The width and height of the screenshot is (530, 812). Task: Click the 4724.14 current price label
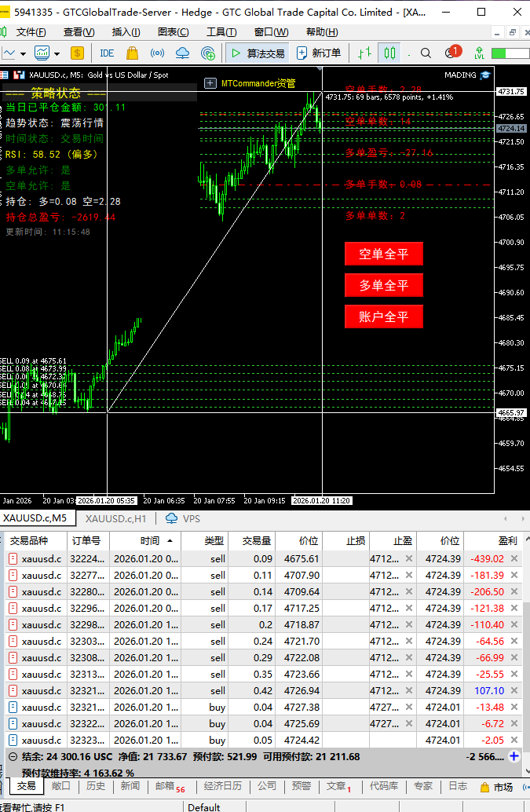pos(511,129)
